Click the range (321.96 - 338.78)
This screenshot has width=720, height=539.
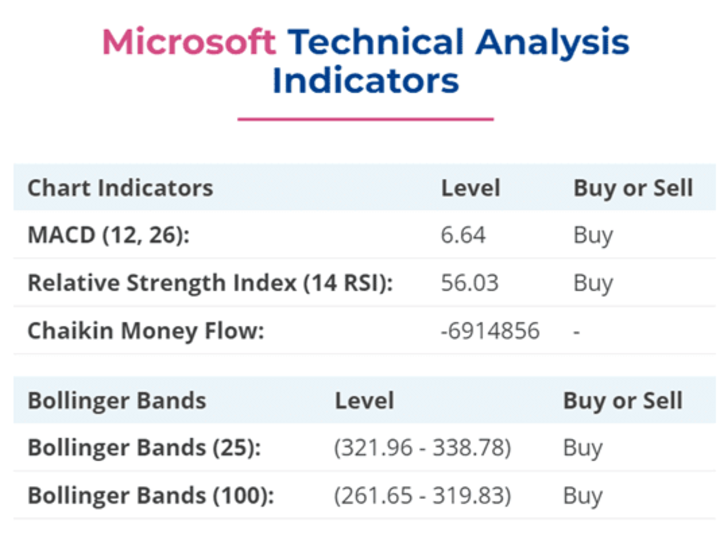click(x=422, y=448)
